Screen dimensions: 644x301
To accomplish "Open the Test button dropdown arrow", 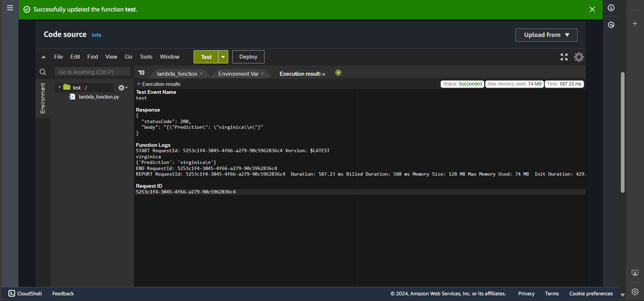I will pyautogui.click(x=223, y=57).
